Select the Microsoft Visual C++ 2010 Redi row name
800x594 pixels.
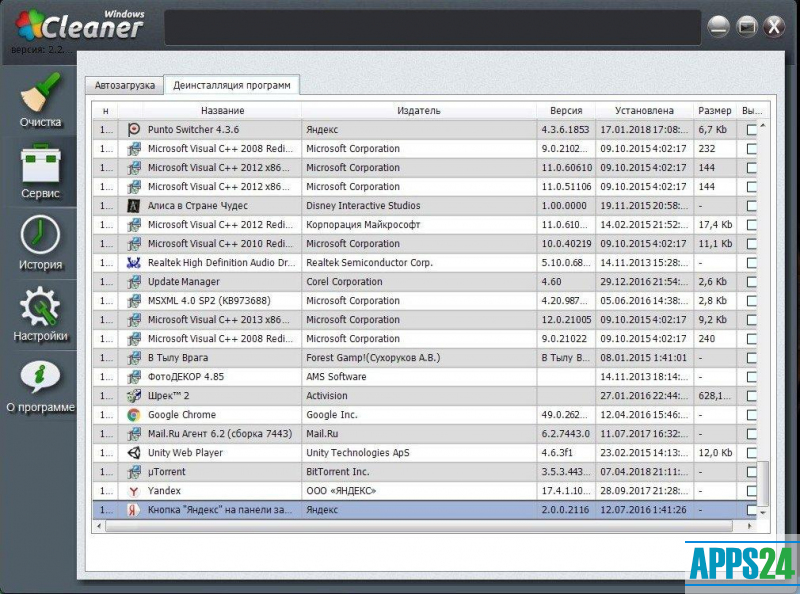pos(220,244)
